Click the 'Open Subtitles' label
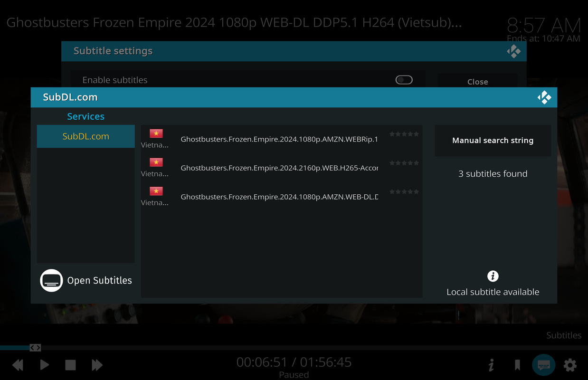Viewport: 588px width, 380px height. tap(100, 280)
